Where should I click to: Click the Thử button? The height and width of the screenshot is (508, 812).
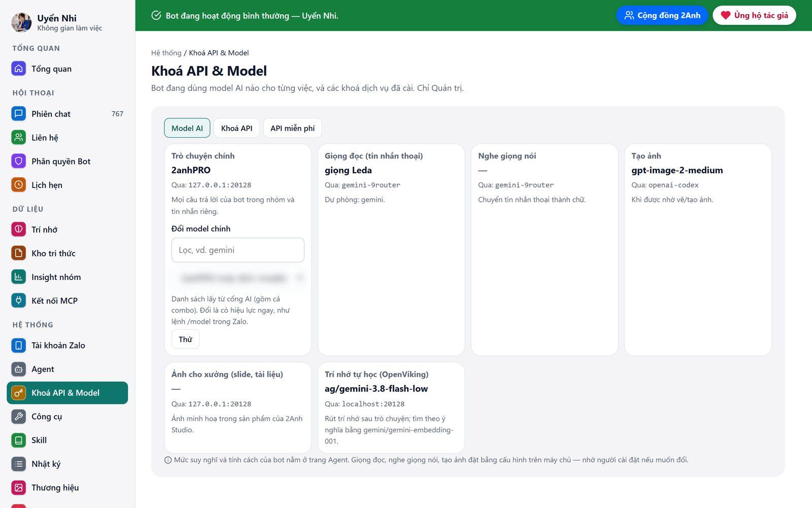[x=185, y=339]
